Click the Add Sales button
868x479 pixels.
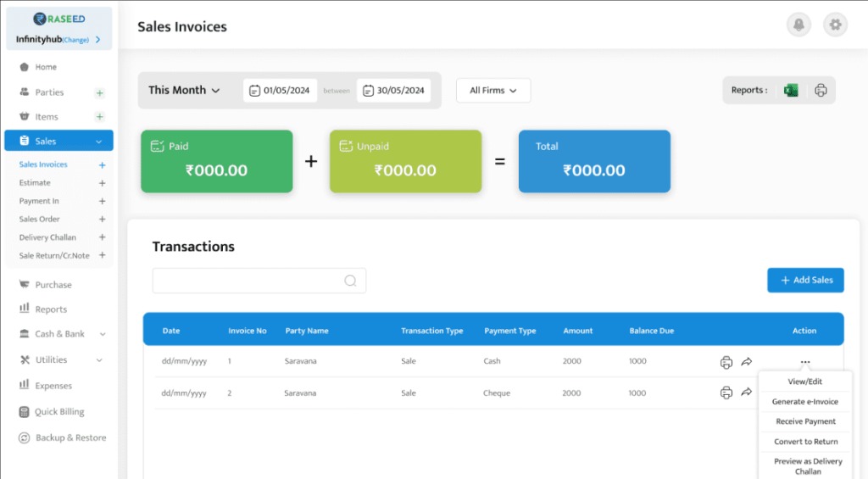point(805,281)
